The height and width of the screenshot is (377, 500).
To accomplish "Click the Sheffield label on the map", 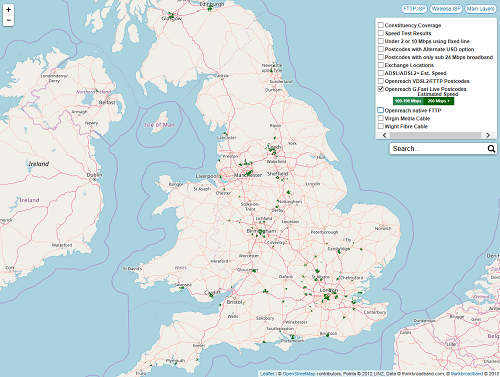I will pyautogui.click(x=277, y=174).
